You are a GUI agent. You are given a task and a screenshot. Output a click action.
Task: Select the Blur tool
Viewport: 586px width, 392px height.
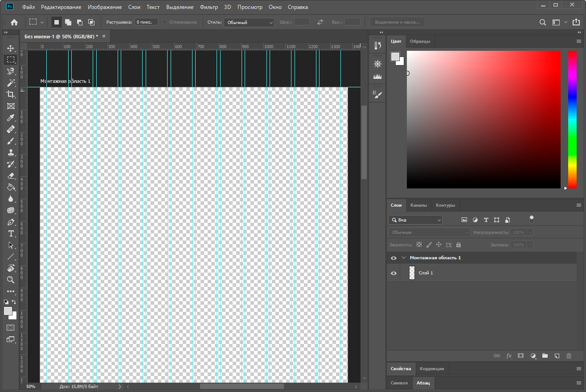(11, 199)
